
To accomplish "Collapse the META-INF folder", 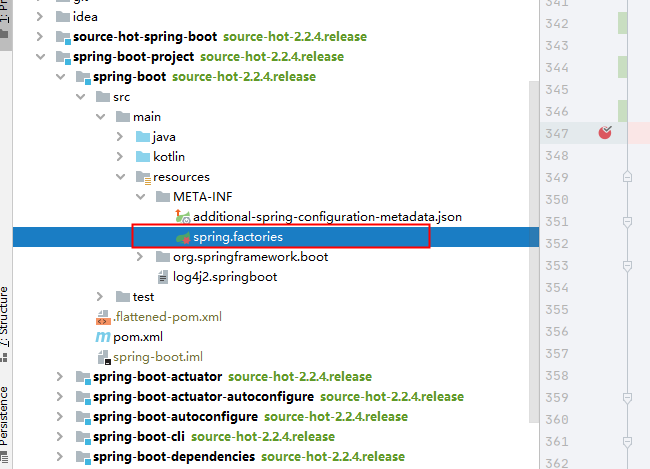I will coord(139,197).
